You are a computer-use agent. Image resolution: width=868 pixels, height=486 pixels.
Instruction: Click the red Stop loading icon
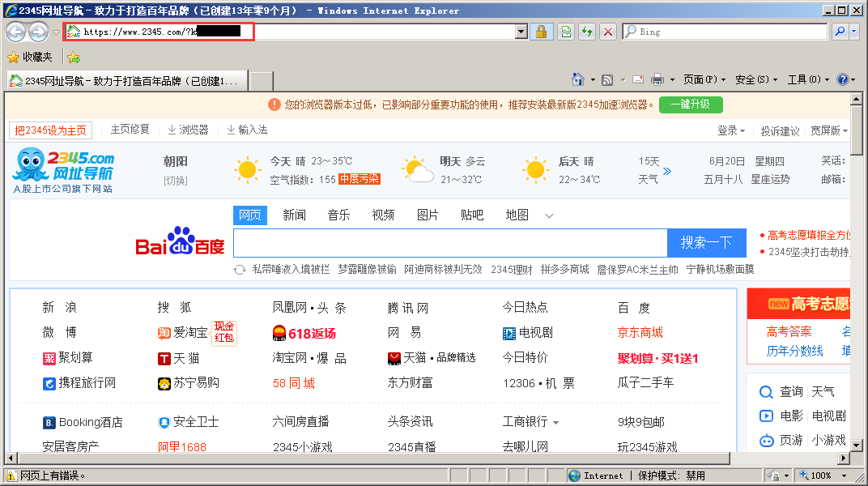(x=608, y=32)
